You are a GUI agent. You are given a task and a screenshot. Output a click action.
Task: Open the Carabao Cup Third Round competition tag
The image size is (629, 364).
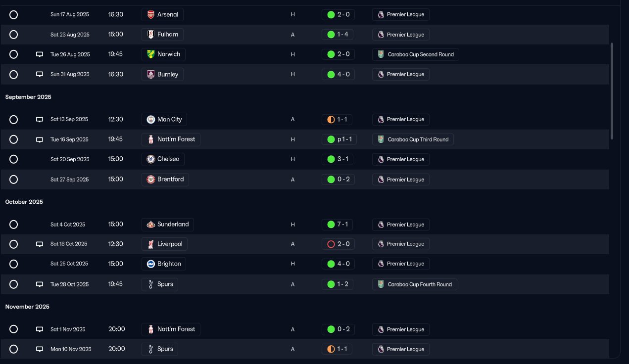[413, 139]
